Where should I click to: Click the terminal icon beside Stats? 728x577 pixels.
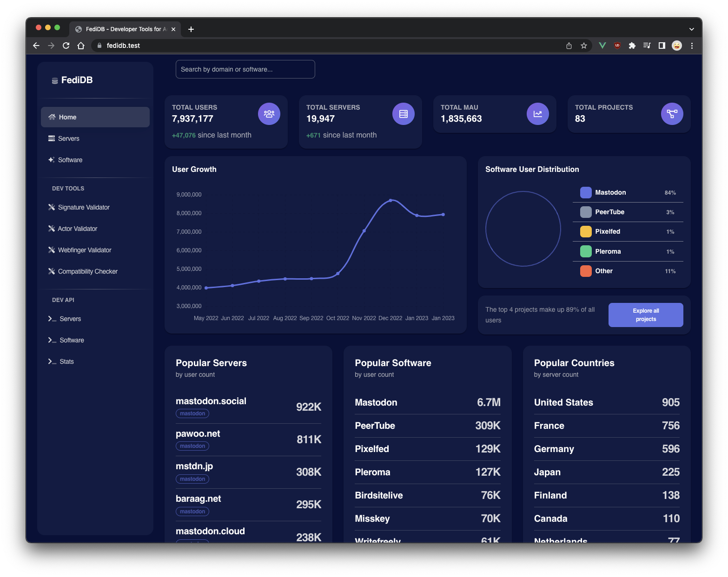(x=52, y=361)
